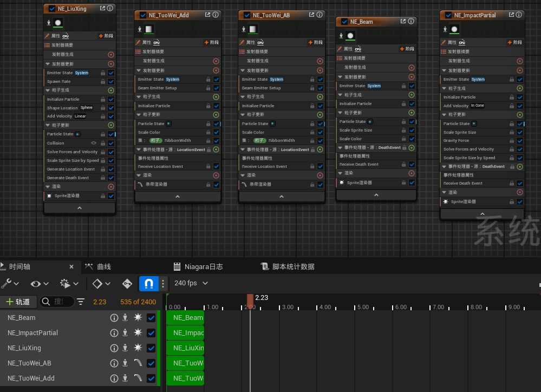Uncheck NE_Beam track in timeline

click(151, 318)
